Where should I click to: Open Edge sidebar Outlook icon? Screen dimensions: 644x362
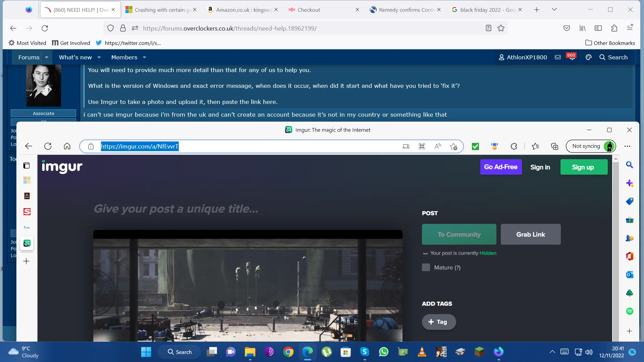pos(630,275)
